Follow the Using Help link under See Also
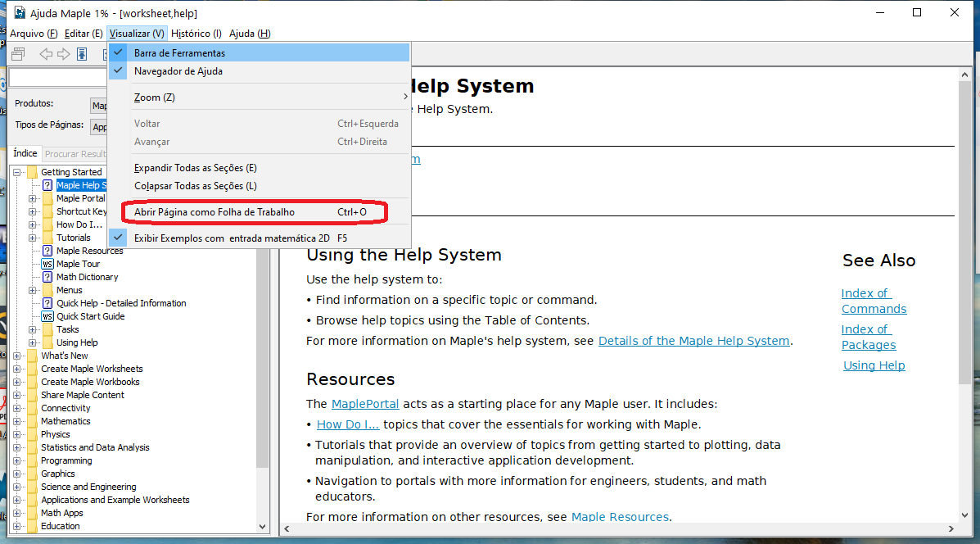Screen dimensions: 980x544 coord(874,365)
